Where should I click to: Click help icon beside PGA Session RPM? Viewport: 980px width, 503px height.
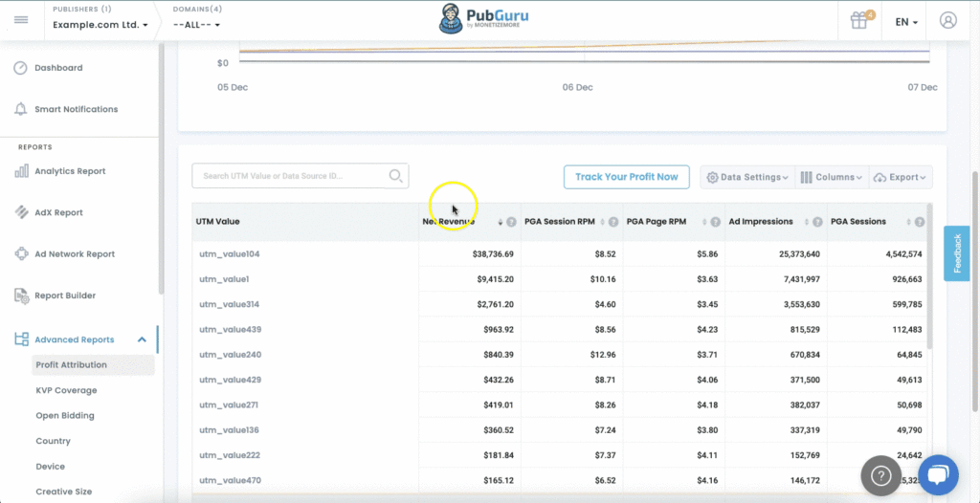coord(612,222)
